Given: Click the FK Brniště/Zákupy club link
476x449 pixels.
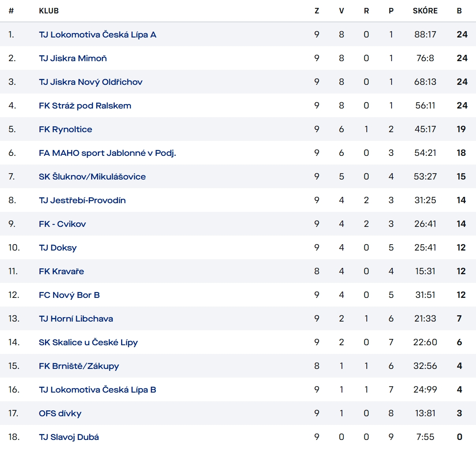Looking at the screenshot, I should click(x=79, y=366).
